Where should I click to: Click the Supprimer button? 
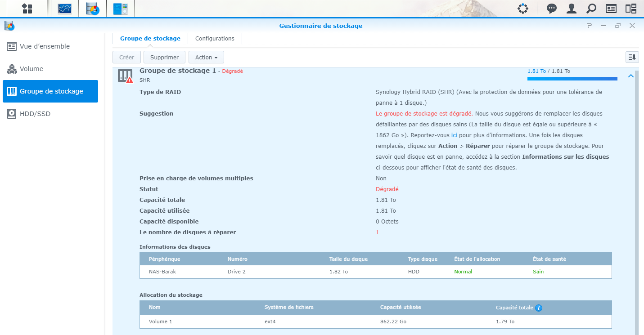tap(164, 57)
